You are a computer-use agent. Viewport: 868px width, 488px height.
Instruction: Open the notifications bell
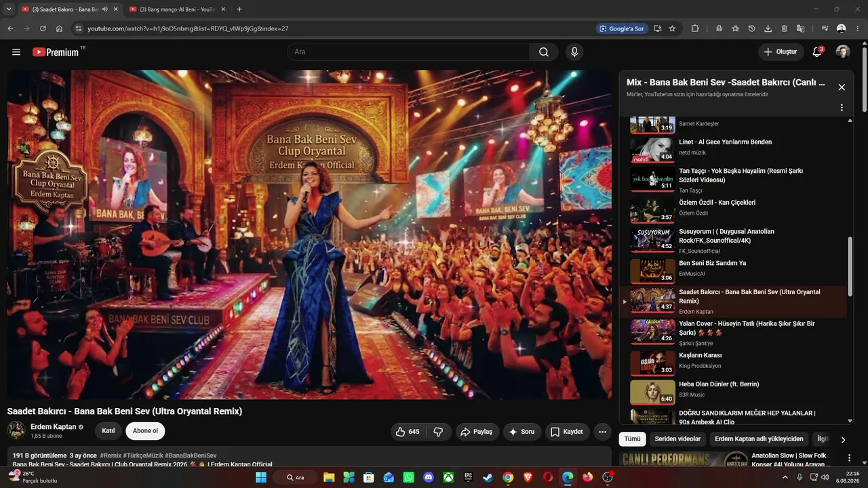coord(817,52)
